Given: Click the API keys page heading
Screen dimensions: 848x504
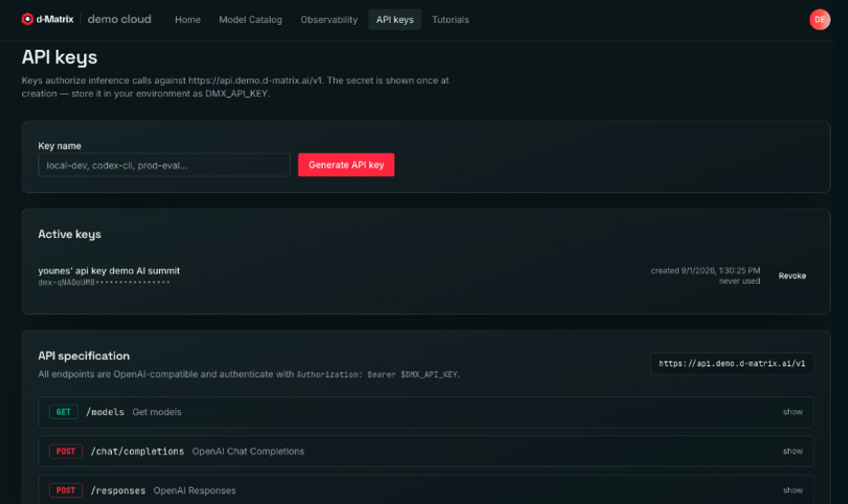Looking at the screenshot, I should (59, 57).
